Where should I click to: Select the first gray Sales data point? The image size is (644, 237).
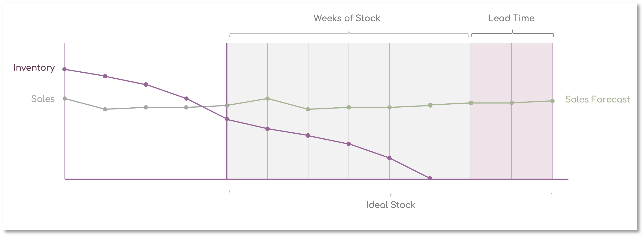[64, 99]
